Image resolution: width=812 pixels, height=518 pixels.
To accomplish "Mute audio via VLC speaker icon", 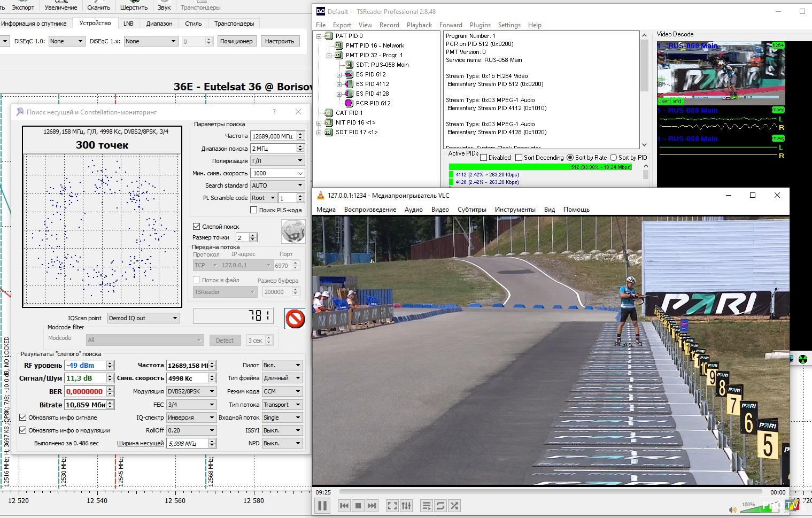I will click(x=732, y=509).
